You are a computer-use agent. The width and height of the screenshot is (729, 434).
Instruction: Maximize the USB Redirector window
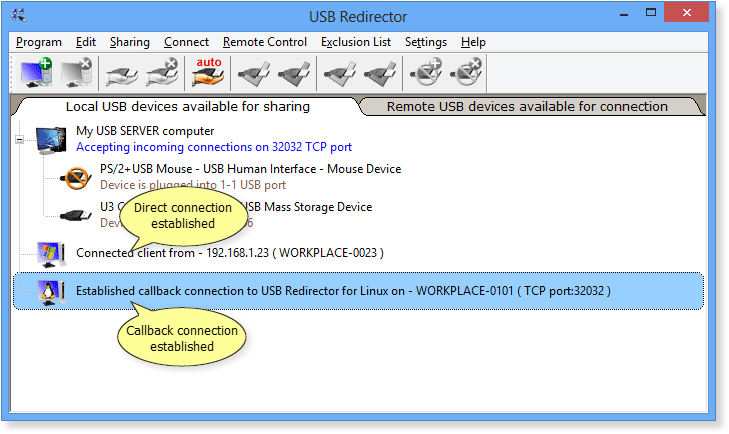[x=651, y=13]
